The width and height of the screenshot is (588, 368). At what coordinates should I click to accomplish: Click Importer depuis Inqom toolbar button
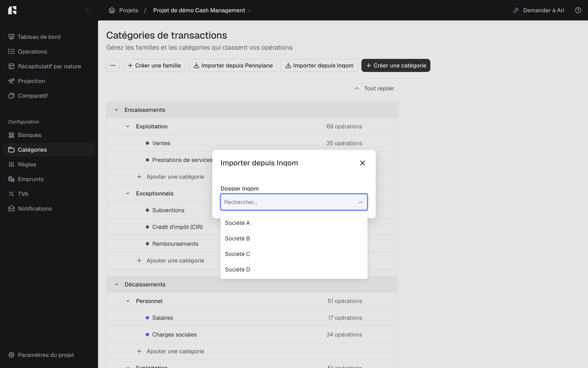pos(319,65)
